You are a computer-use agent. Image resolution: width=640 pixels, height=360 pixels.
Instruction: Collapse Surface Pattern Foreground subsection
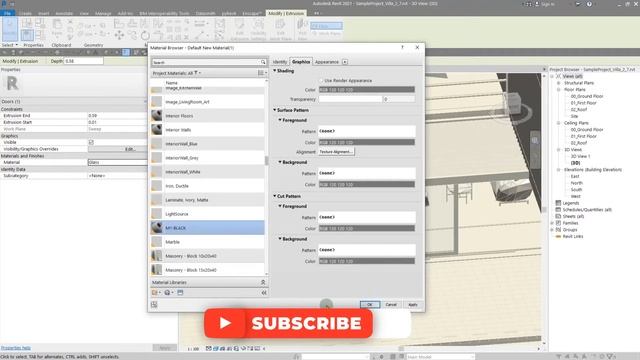[x=280, y=120]
